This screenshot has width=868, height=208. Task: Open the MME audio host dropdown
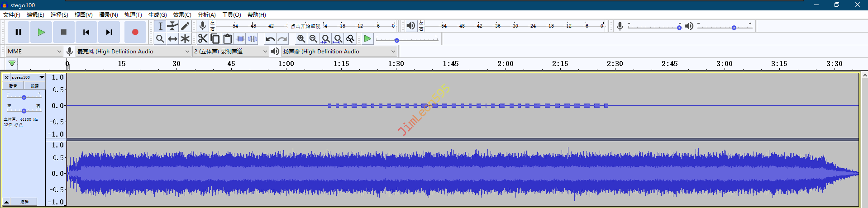click(34, 52)
